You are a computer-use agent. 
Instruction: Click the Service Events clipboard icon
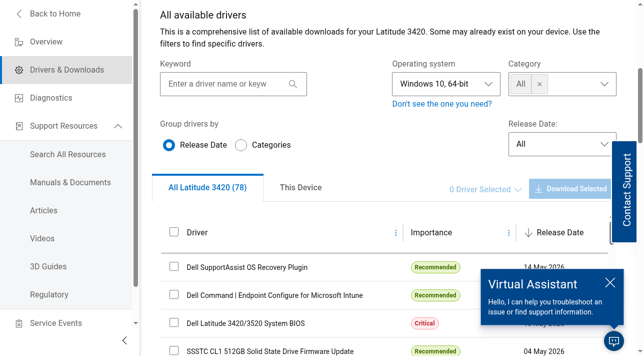coord(19,323)
